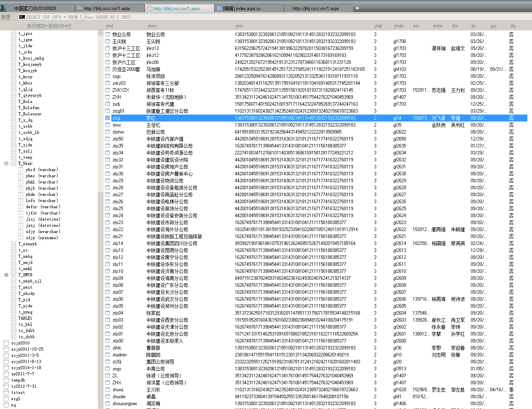Image resolution: width=532 pixels, height=409 pixels.
Task: Open the 1.aspx tab with folder icon
Action: point(109,8)
